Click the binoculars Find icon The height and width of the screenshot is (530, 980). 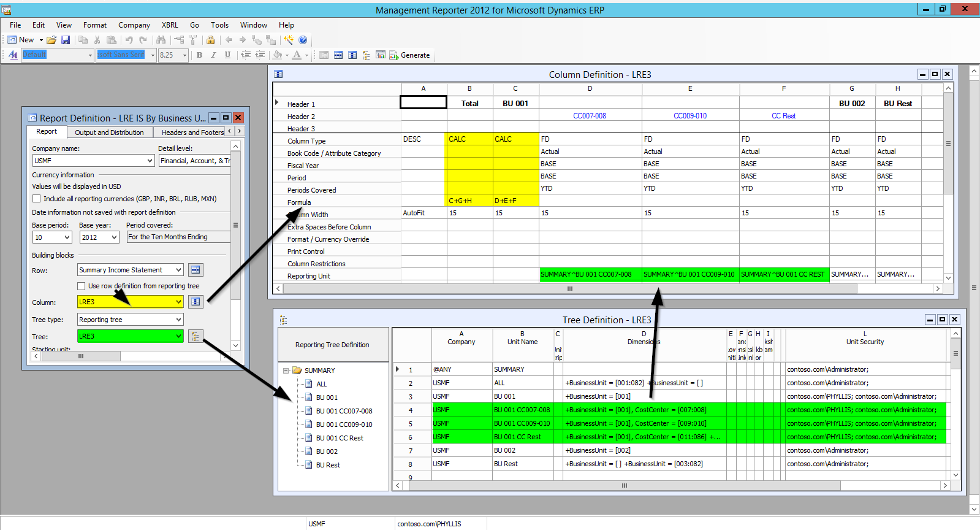point(161,40)
